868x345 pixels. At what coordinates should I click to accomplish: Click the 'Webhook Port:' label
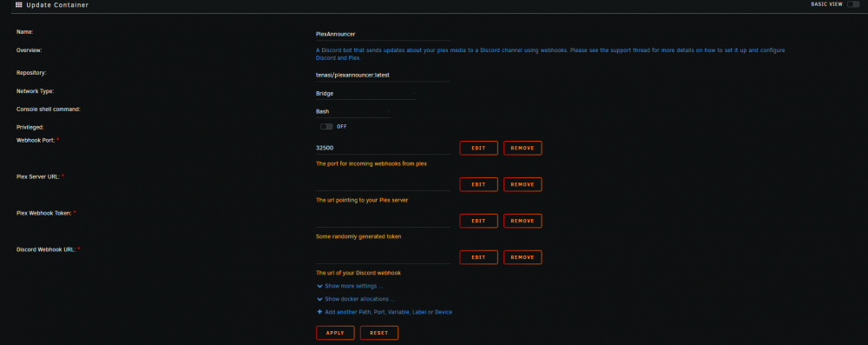coord(36,140)
